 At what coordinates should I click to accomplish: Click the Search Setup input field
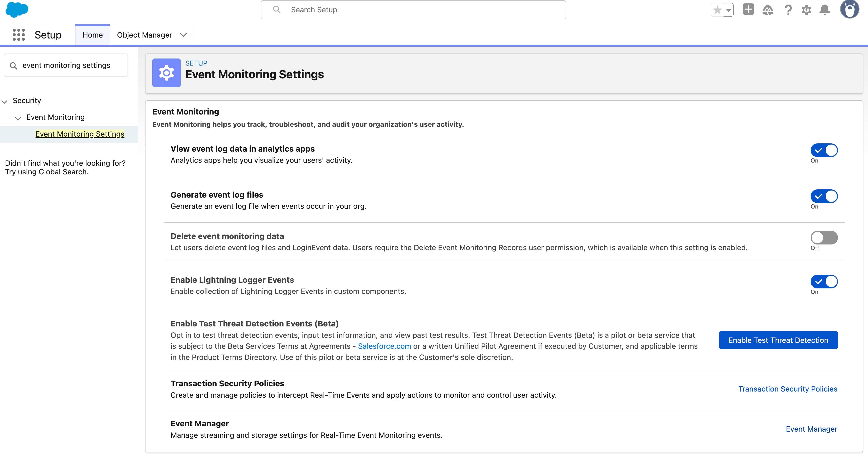413,10
